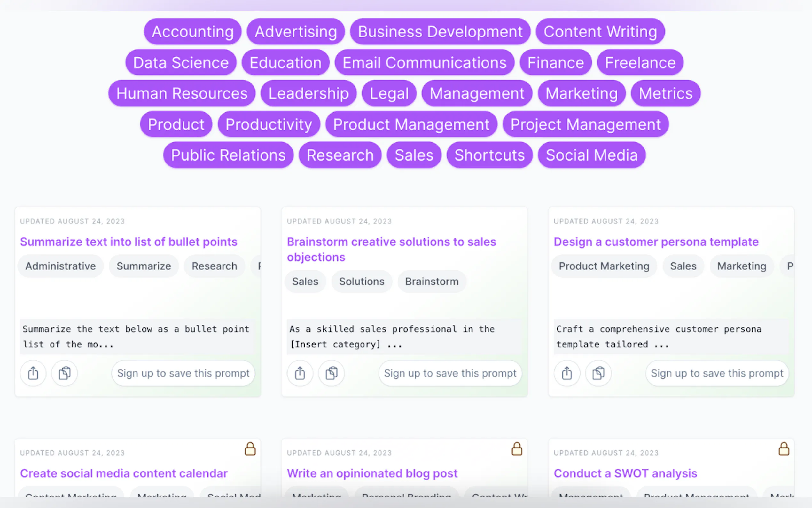Sign up to save the persona template prompt
812x508 pixels.
pos(717,373)
